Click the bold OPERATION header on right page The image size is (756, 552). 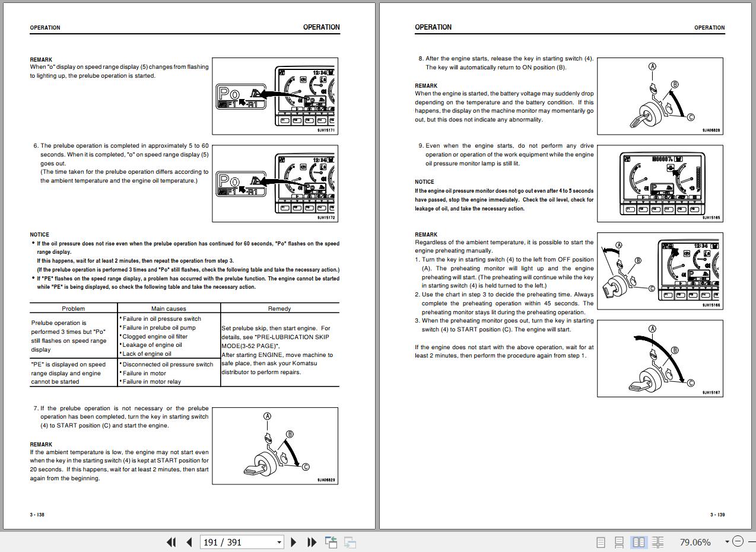pyautogui.click(x=433, y=27)
